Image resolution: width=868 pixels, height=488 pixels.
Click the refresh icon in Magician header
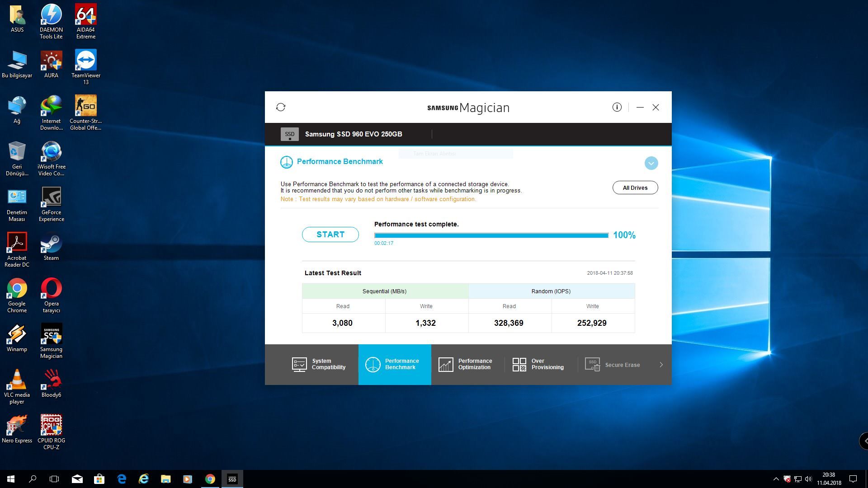tap(281, 107)
